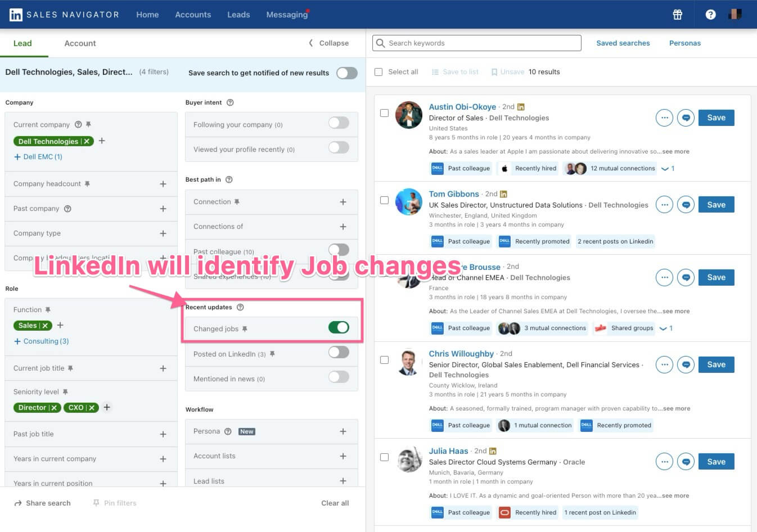Screen dimensions: 757x532
Task: Enable the save search notification toggle
Action: [346, 73]
